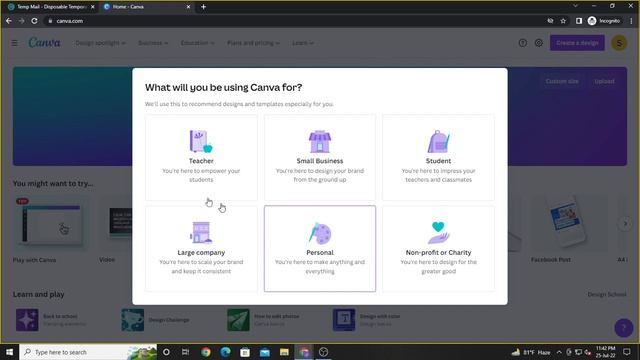Open the Back to school item
The width and height of the screenshot is (640, 360).
click(51, 320)
